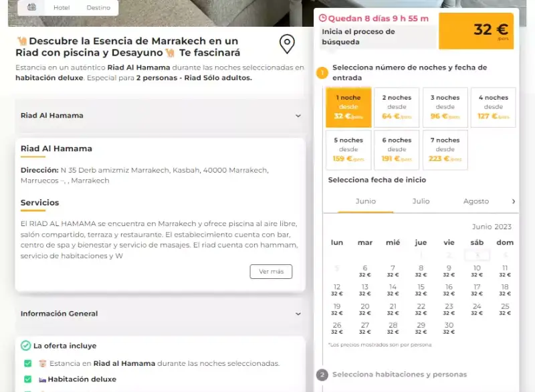
Task: Select the 7 noches orange price card
Action: tap(445, 150)
